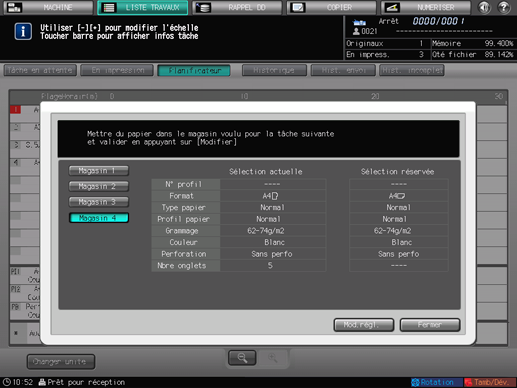The height and width of the screenshot is (388, 517).
Task: Select the Planificateur tab
Action: [194, 70]
